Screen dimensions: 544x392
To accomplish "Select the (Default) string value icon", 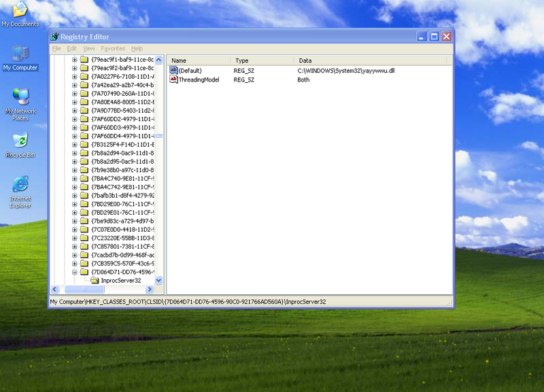I will (x=173, y=71).
